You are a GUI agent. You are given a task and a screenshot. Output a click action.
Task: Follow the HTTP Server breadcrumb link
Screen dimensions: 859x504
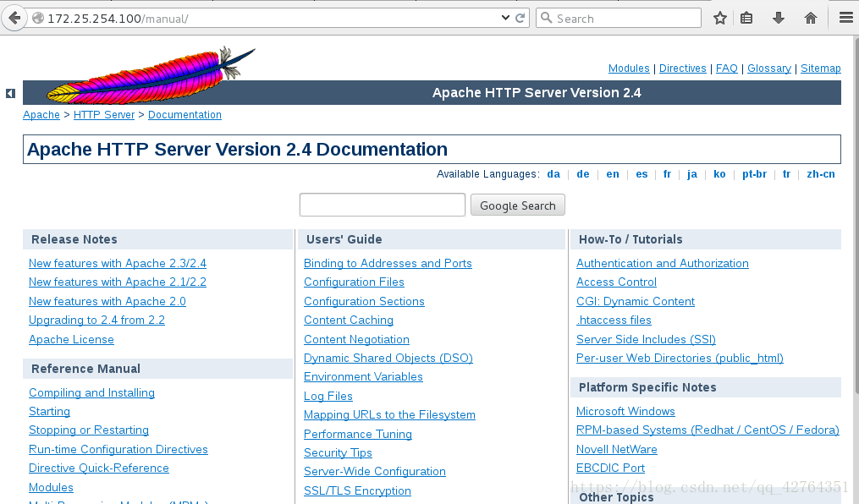click(104, 115)
